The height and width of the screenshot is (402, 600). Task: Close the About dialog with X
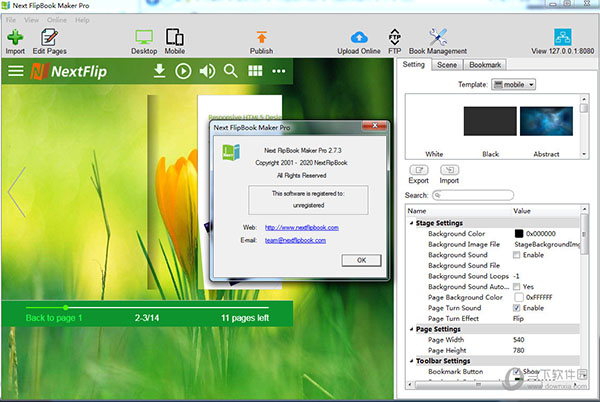pyautogui.click(x=374, y=126)
